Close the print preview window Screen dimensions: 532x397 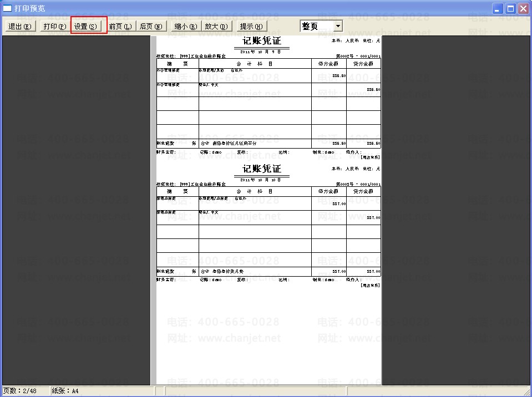pos(523,8)
